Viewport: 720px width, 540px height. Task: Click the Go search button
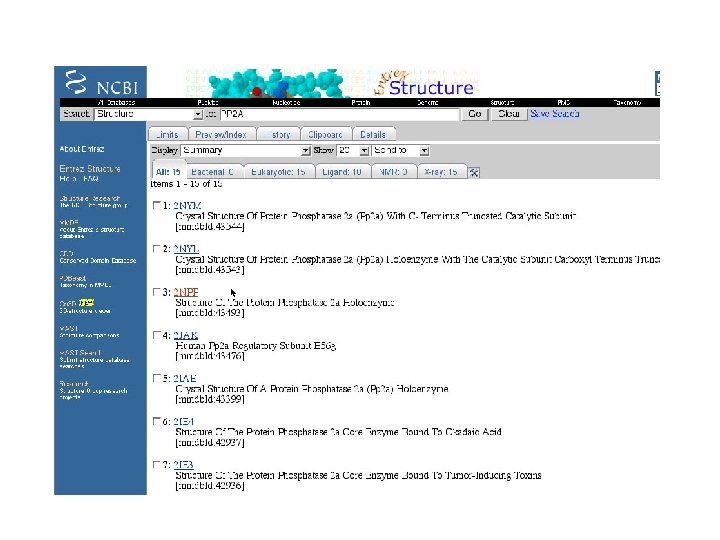click(x=475, y=113)
